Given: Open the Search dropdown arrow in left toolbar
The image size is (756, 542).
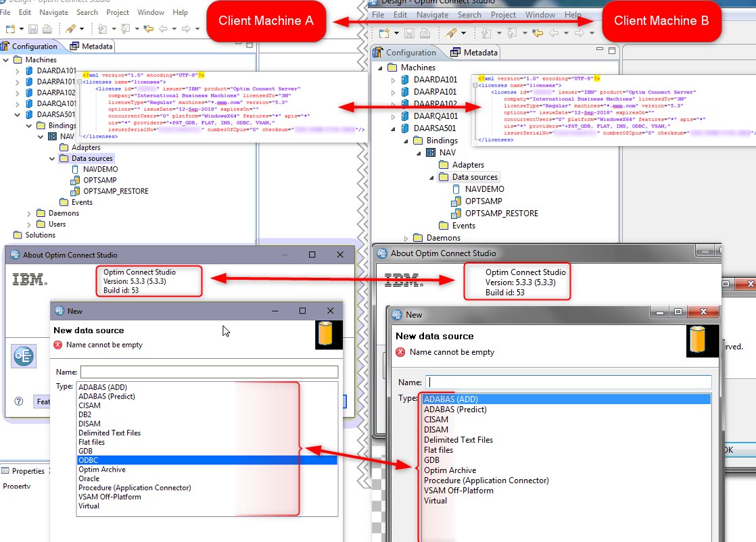Looking at the screenshot, I should 81,29.
